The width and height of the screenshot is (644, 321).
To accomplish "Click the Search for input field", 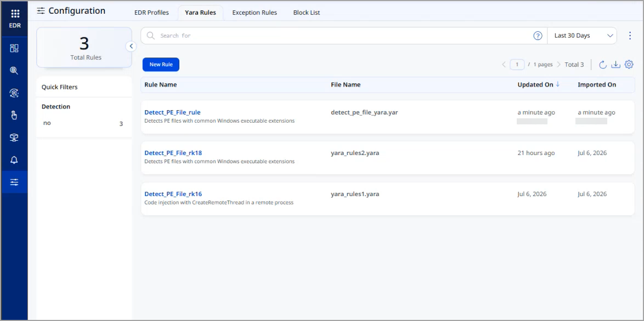I will tap(344, 36).
